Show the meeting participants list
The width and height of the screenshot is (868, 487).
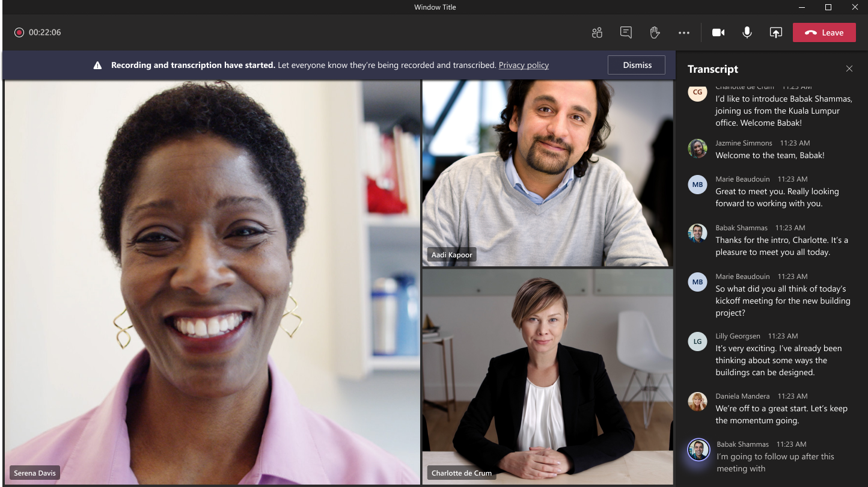coord(597,32)
